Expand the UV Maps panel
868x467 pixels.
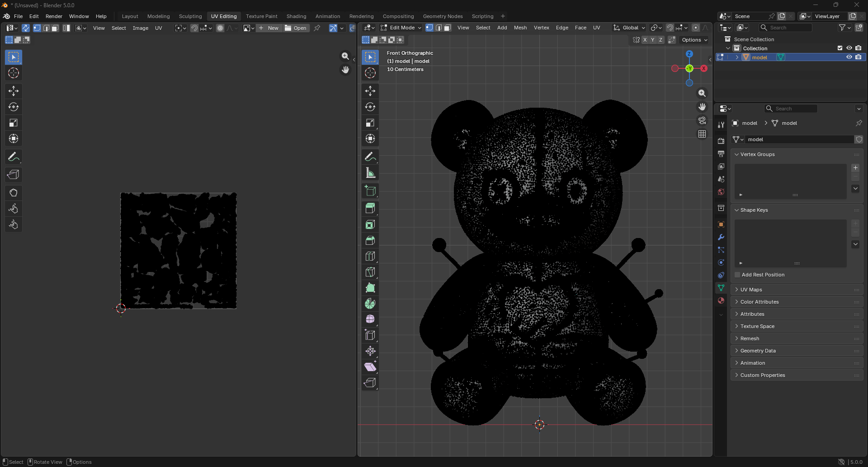751,290
